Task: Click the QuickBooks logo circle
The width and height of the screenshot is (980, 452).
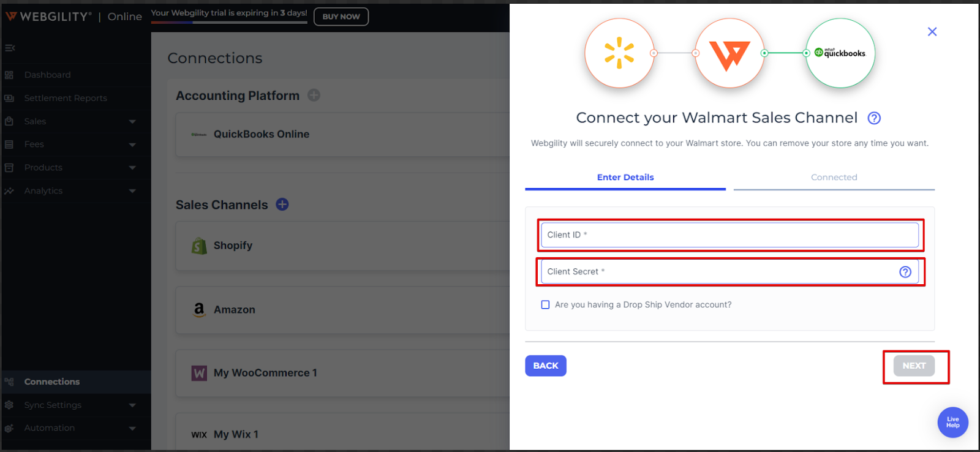Action: point(840,53)
